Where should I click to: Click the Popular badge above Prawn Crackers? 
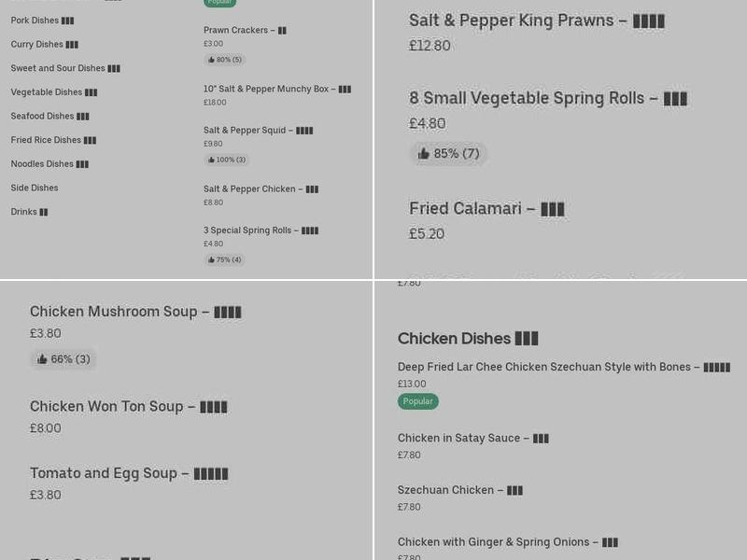point(219,3)
